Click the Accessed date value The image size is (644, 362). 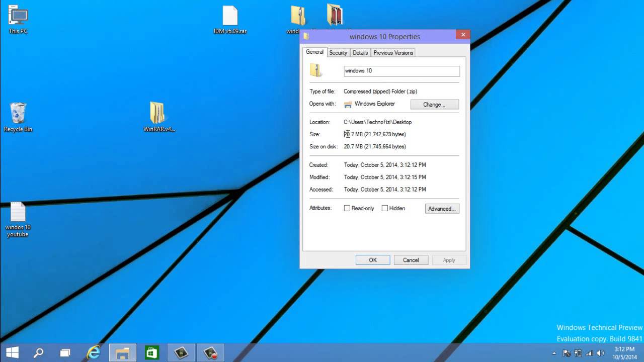click(x=385, y=190)
